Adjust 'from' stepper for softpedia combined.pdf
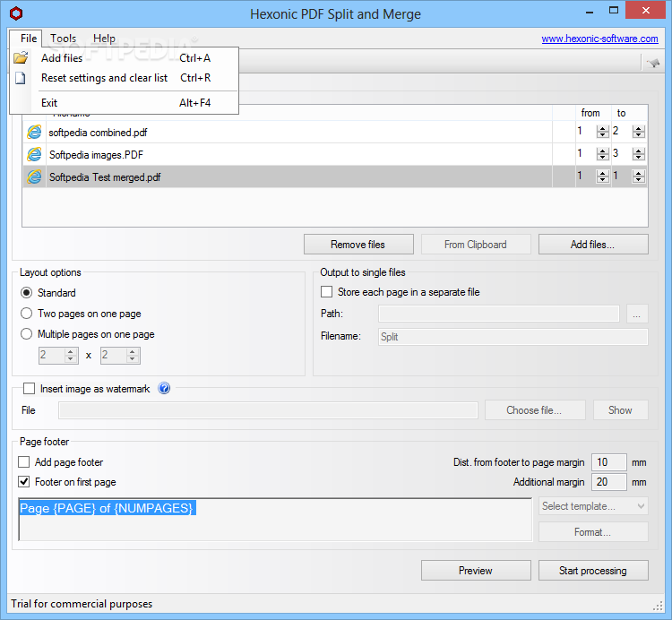Screen dimensions: 672x620 click(x=603, y=132)
